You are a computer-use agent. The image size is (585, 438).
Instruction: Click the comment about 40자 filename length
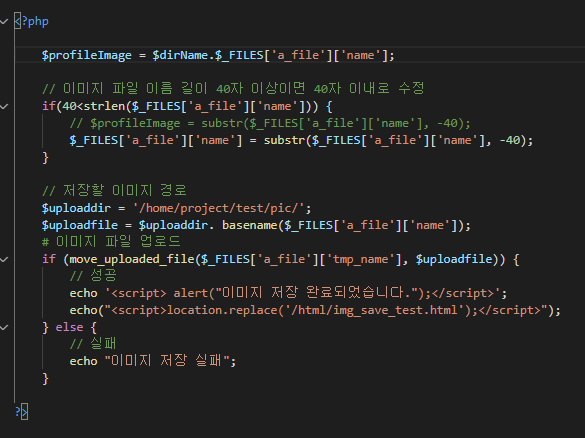233,89
